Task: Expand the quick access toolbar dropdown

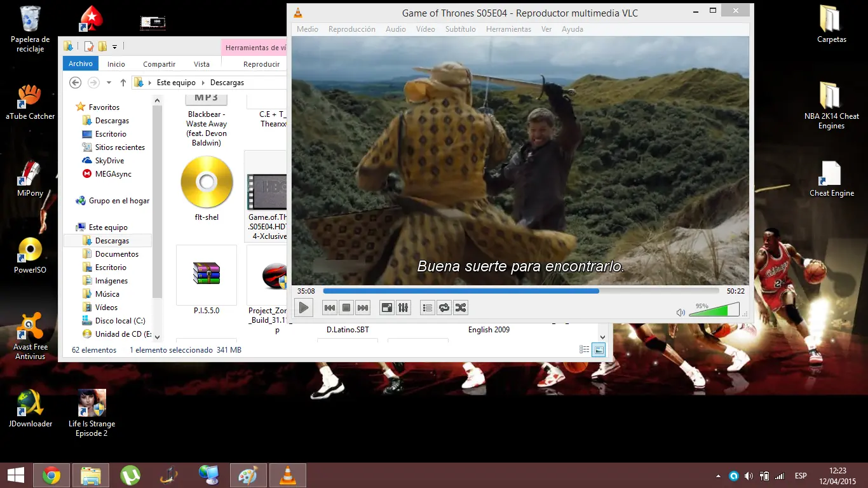Action: 114,46
